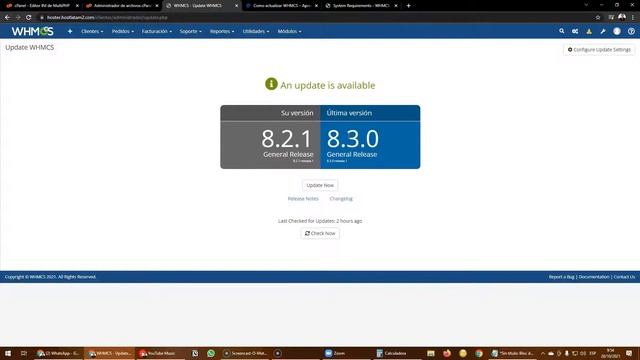Reload the page with the refresh icon
The height and width of the screenshot is (360, 640).
[29, 18]
